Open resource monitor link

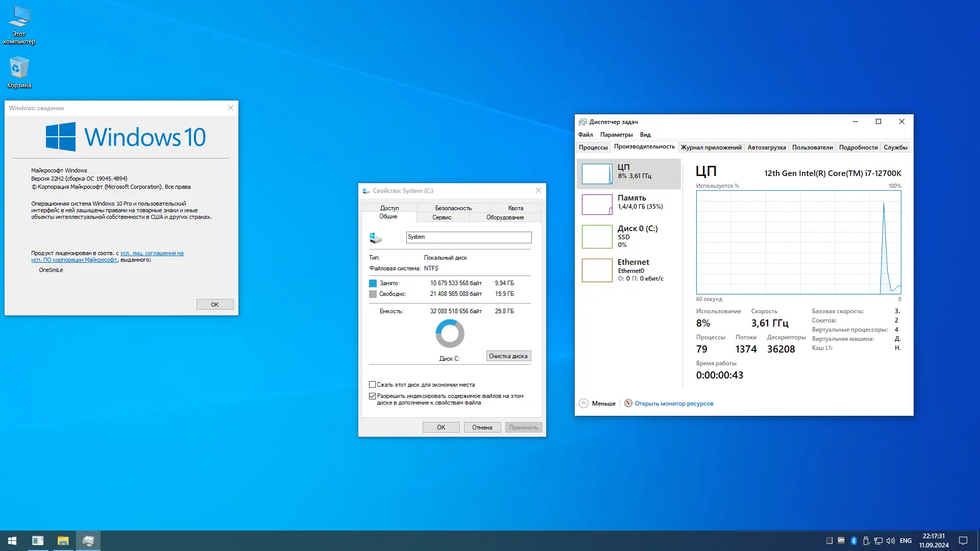click(x=674, y=404)
